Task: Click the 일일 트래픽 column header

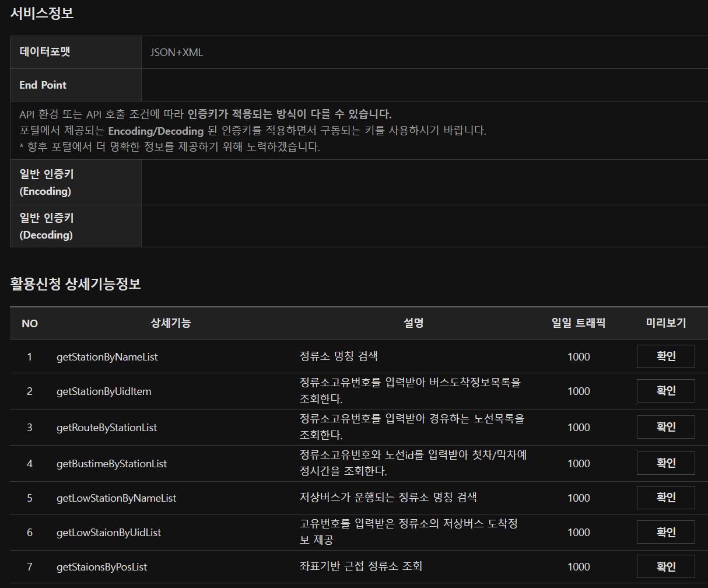Action: pyautogui.click(x=578, y=323)
